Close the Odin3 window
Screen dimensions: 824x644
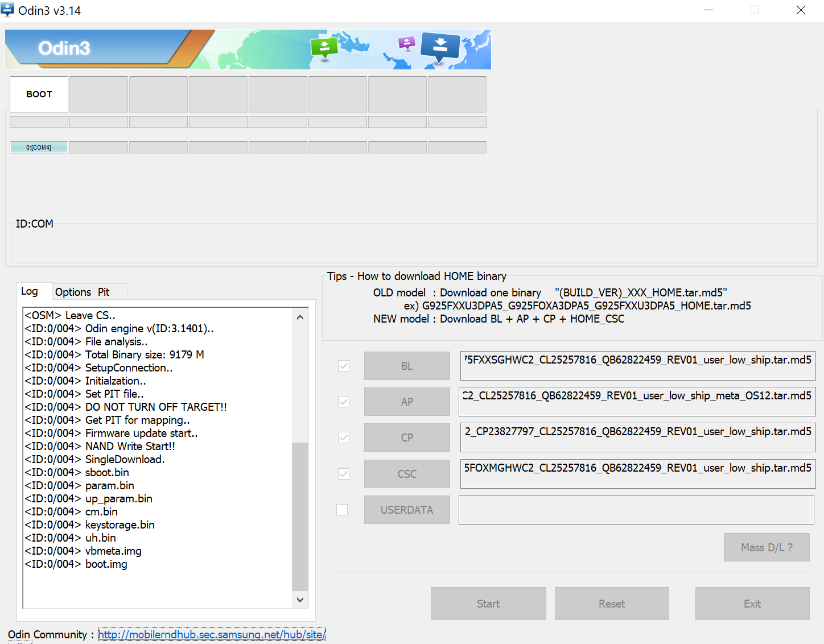click(801, 10)
